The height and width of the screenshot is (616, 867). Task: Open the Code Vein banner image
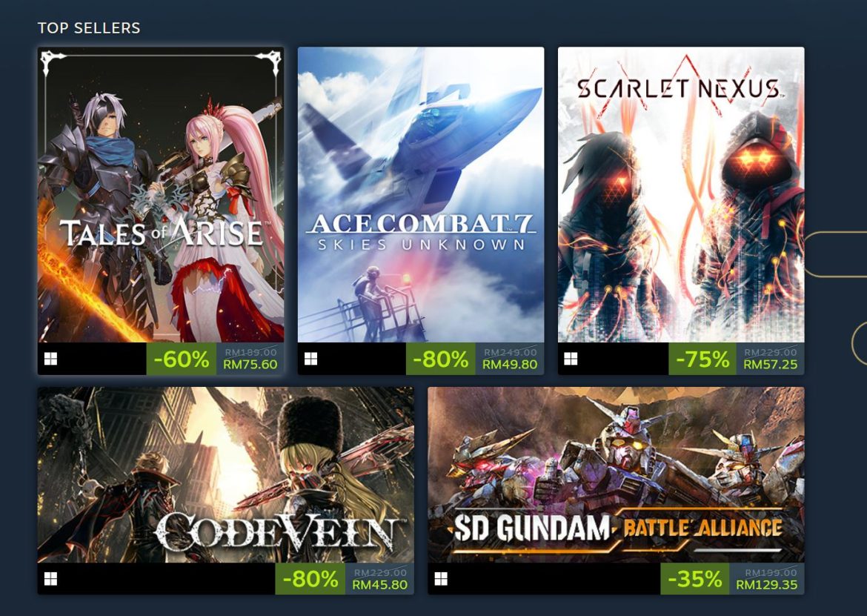[225, 475]
